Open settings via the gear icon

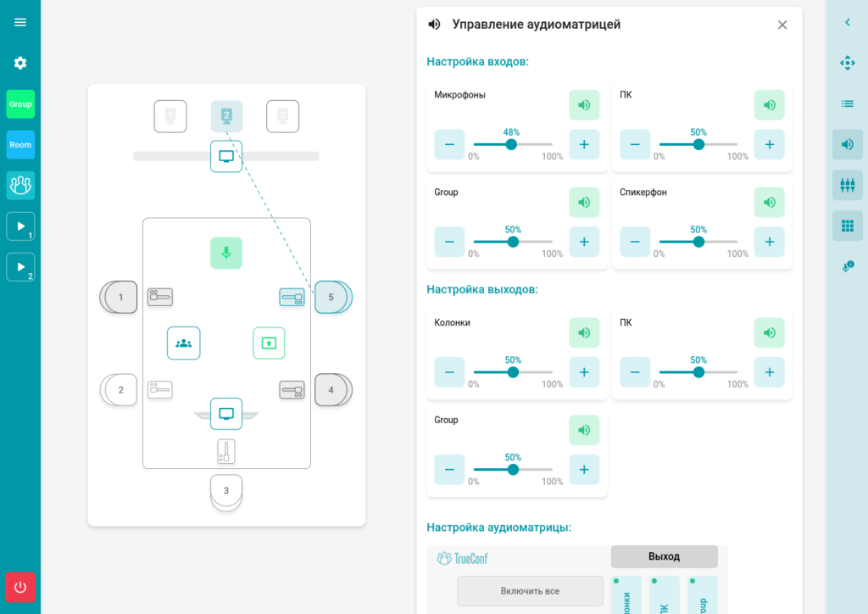click(x=19, y=63)
